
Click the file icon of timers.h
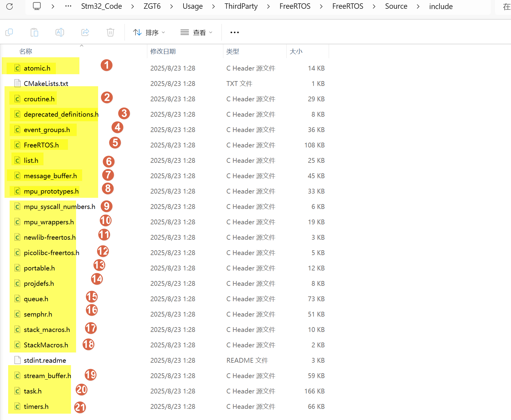[18, 406]
